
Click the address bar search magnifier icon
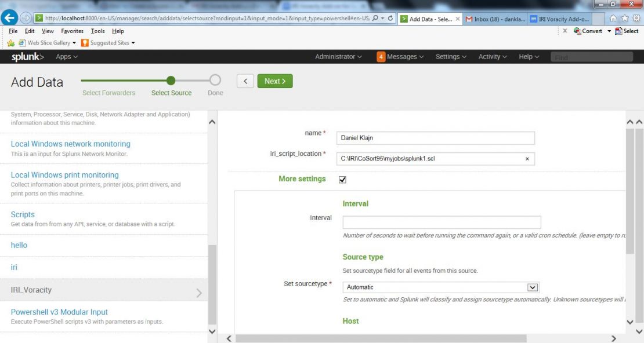375,19
